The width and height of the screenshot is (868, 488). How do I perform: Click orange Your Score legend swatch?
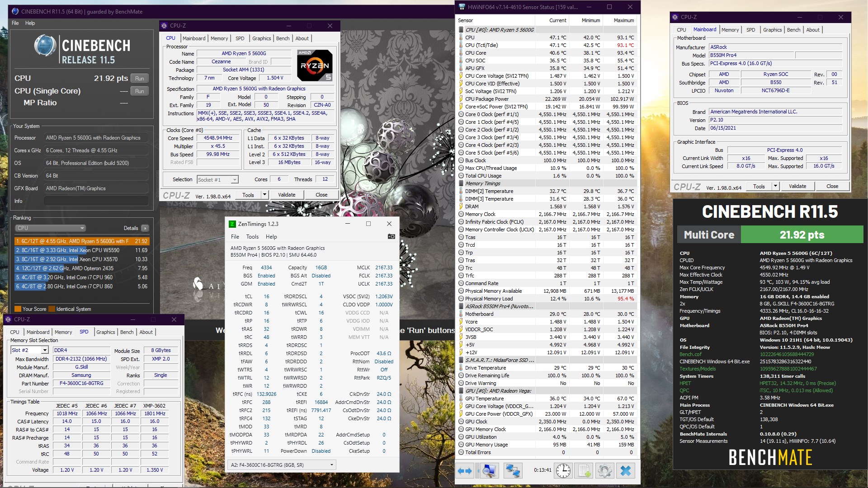click(x=18, y=309)
